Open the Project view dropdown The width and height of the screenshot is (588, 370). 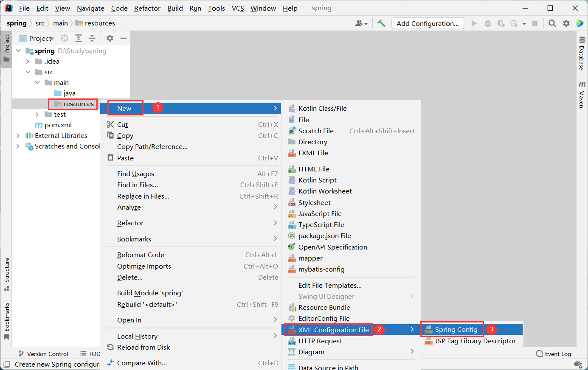tap(37, 38)
